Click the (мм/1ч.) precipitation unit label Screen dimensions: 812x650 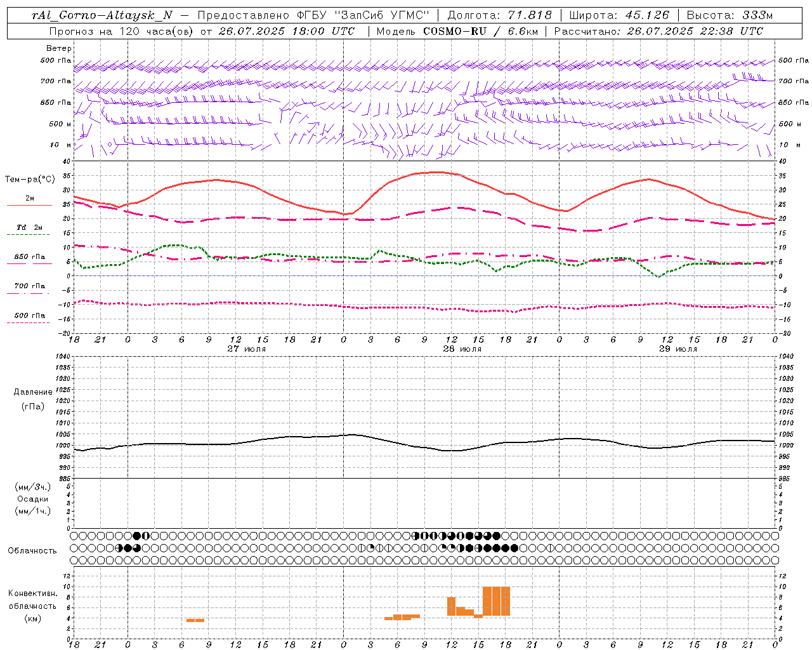33,511
